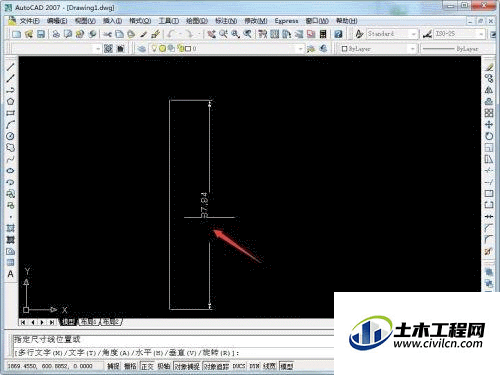500x375 pixels.
Task: Toggle DYN dynamic input in status bar
Action: [x=254, y=366]
